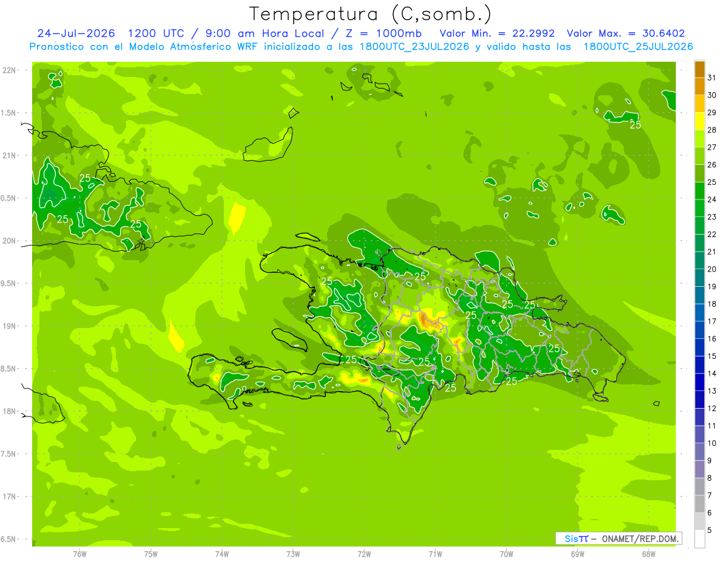Click colorbar value '28'
Viewport: 728px width, 562px height.
coord(712,130)
